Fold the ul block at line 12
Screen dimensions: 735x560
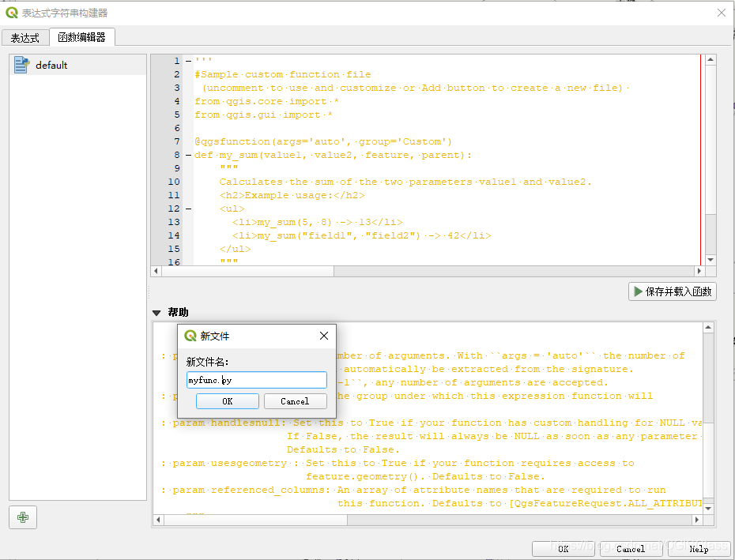click(x=188, y=209)
